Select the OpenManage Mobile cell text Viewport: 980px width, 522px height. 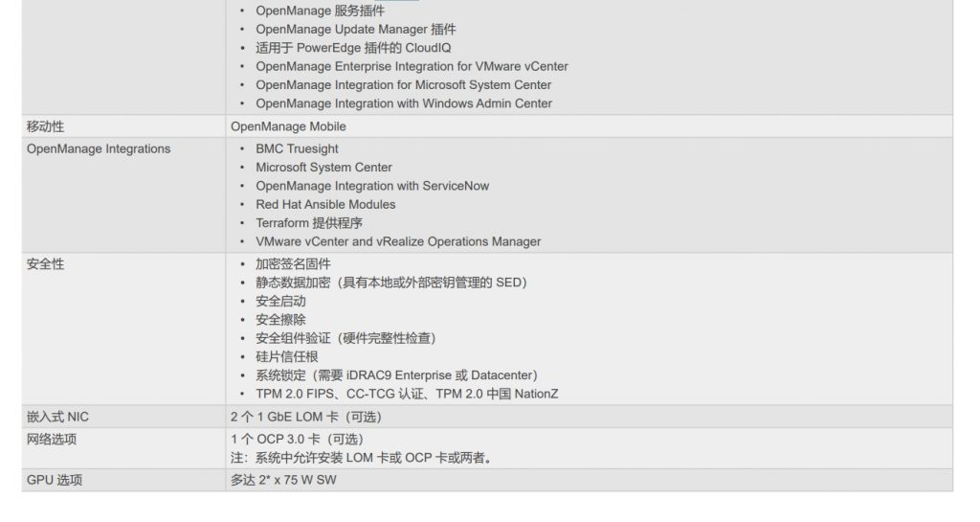click(x=288, y=126)
